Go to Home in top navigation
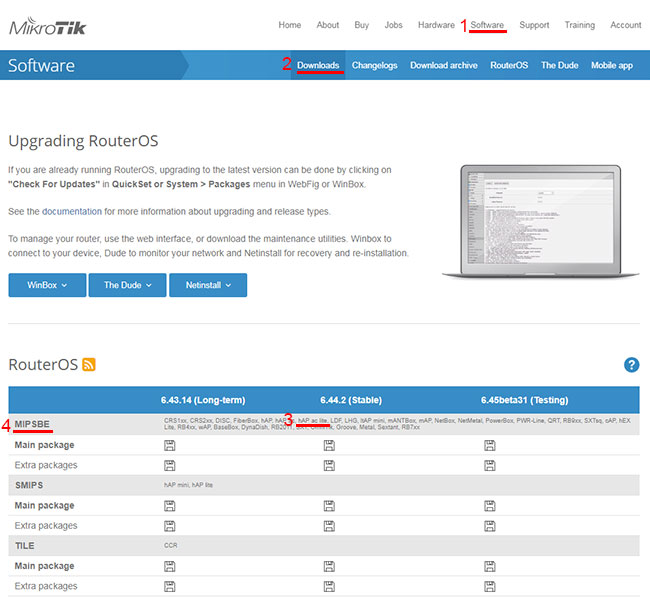 [x=290, y=25]
